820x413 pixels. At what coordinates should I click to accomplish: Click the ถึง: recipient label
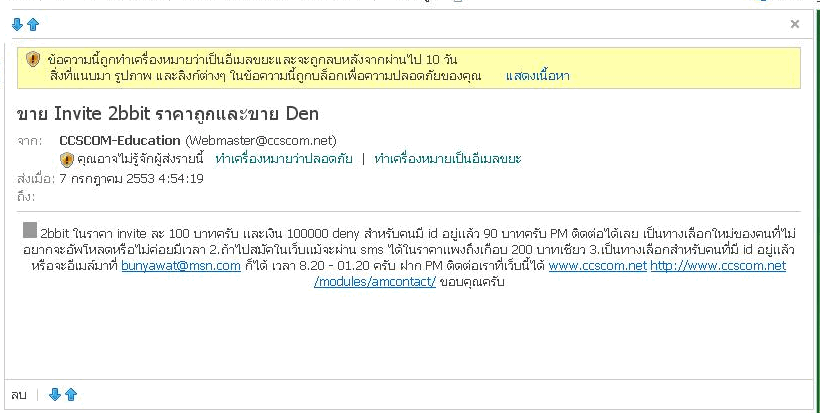[x=26, y=197]
